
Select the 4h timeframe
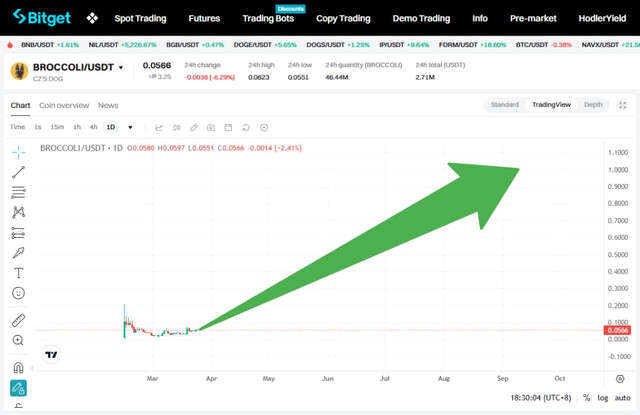click(x=93, y=127)
